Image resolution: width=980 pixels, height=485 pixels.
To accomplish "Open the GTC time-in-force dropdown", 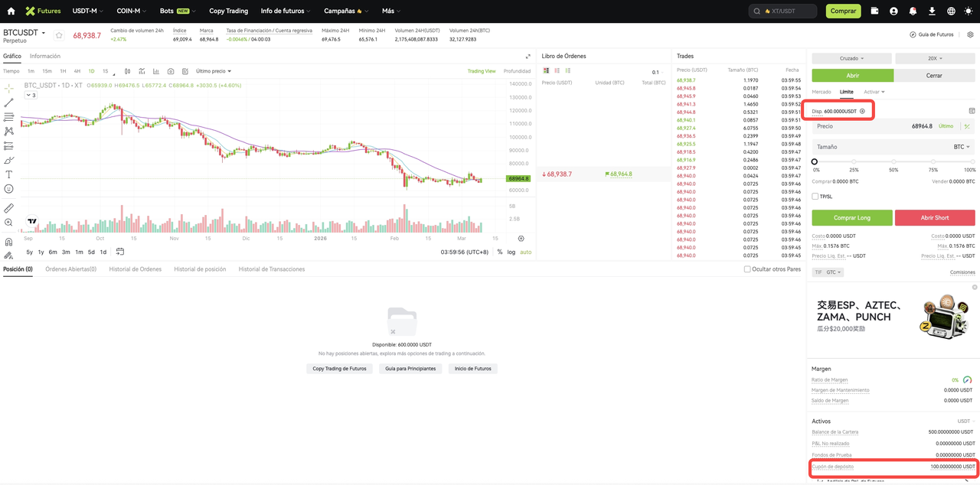I will click(833, 272).
